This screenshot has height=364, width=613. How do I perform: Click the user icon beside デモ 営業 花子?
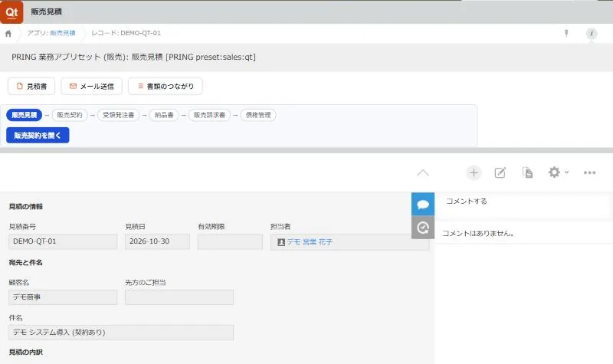point(281,242)
